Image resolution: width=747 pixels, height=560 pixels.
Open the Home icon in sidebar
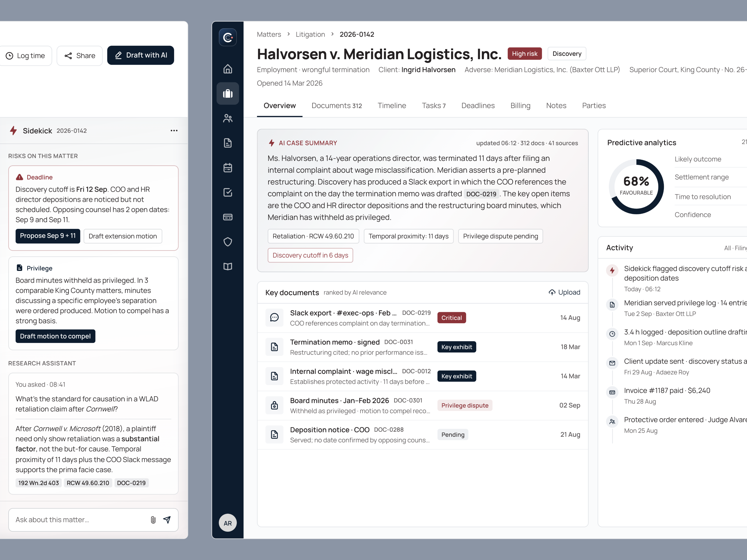228,69
